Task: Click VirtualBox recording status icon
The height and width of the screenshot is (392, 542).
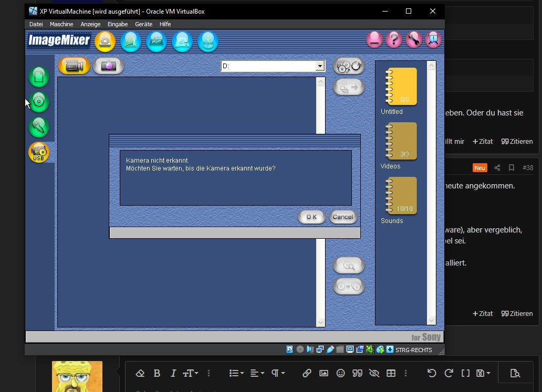Action: click(360, 349)
